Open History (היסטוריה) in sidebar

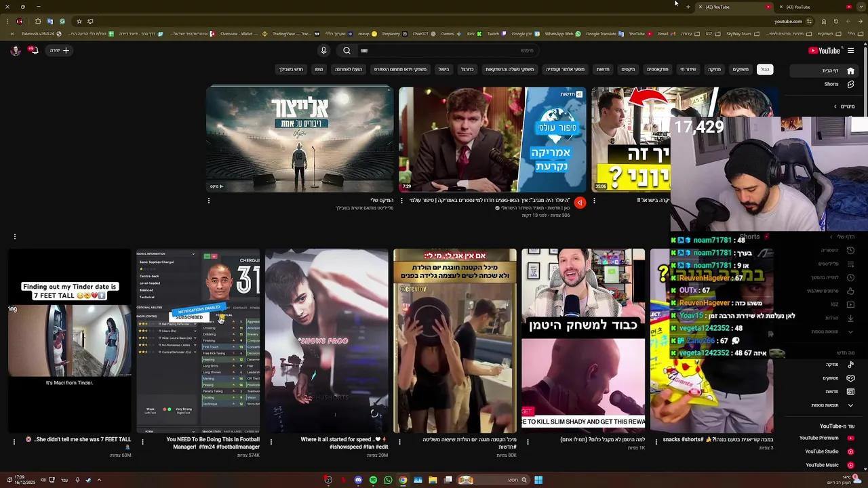838,250
